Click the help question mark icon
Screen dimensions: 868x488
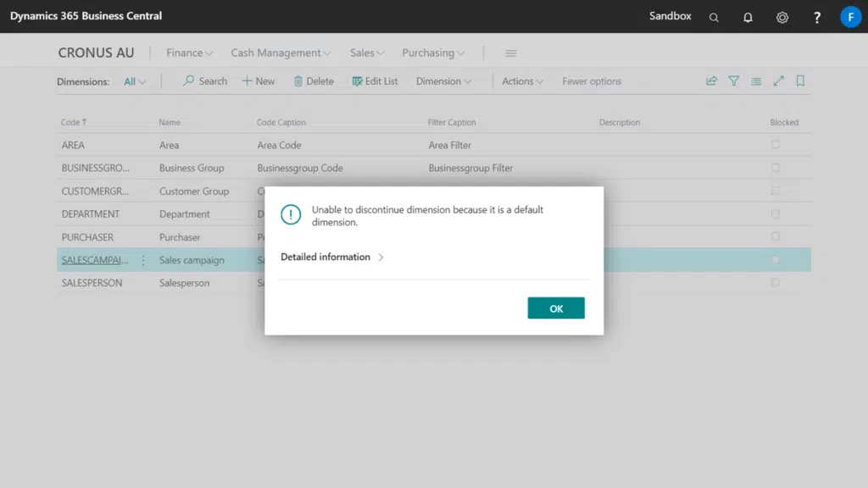click(817, 17)
